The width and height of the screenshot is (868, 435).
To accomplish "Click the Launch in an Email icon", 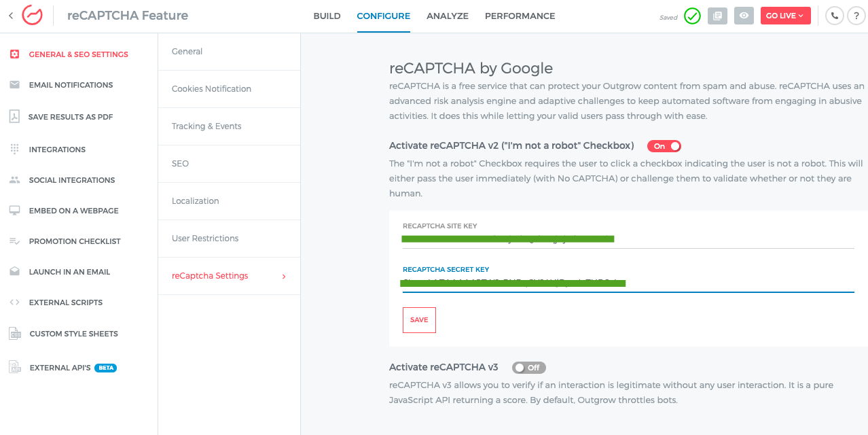I will pos(14,271).
